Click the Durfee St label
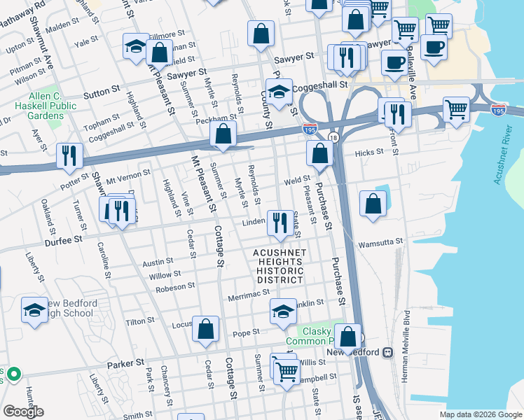Image resolution: width=524 pixels, height=420 pixels. pyautogui.click(x=64, y=241)
